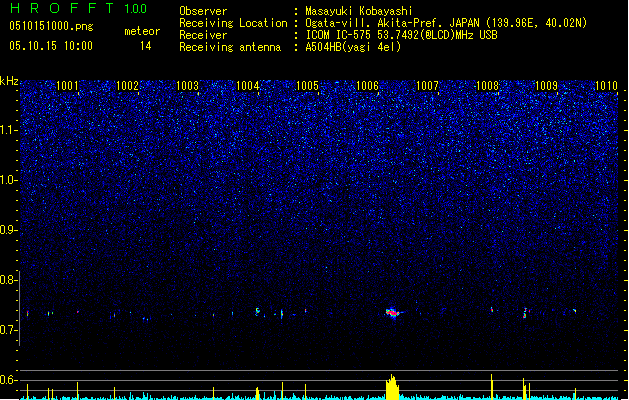
Task: Click the 1.0 kHz frequency label
Action: (9, 180)
